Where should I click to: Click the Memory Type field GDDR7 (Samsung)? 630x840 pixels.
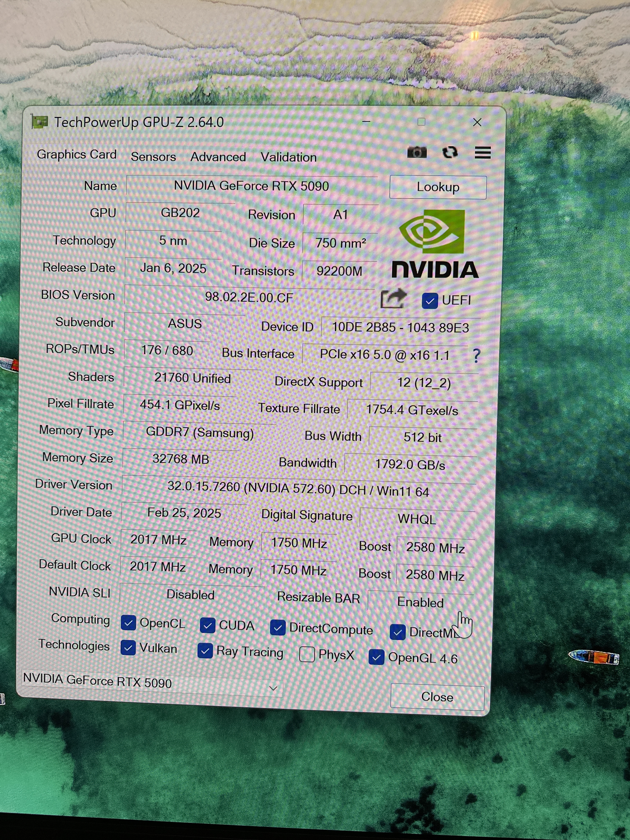[x=200, y=433]
